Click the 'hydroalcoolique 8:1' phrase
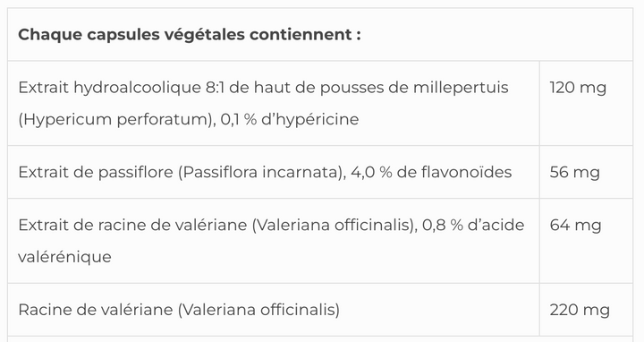The image size is (644, 342). click(149, 88)
